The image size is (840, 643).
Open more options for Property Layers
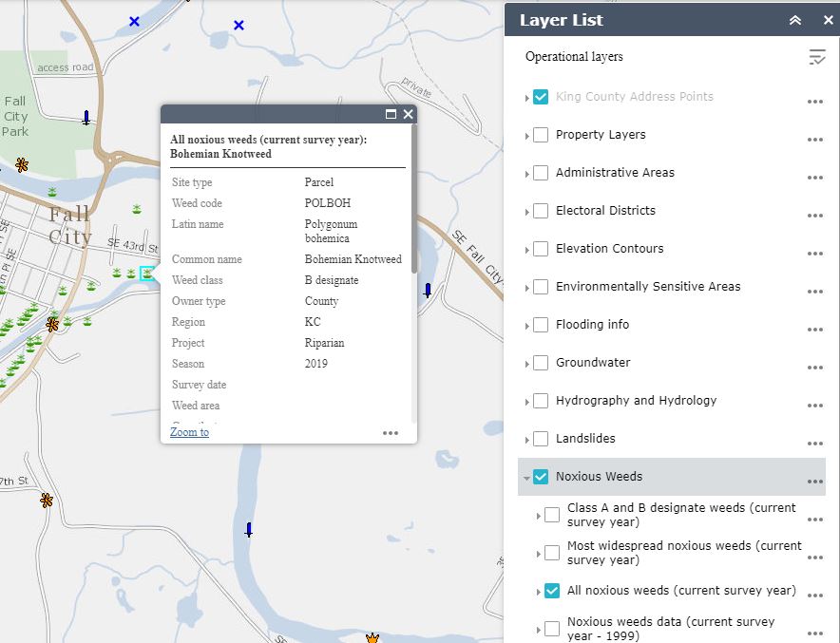[814, 140]
